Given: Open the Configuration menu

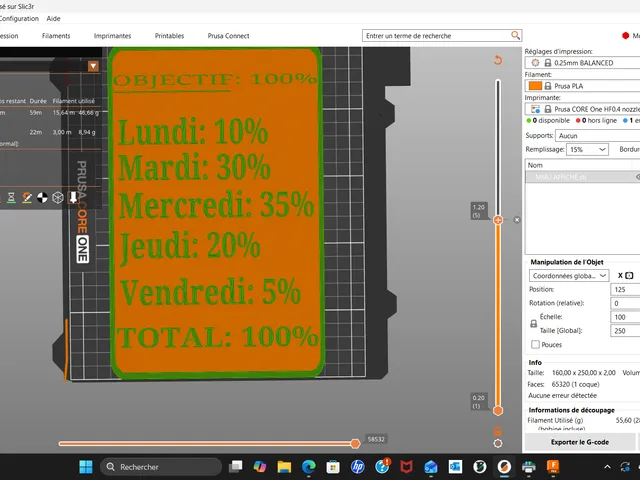Looking at the screenshot, I should coord(19,18).
